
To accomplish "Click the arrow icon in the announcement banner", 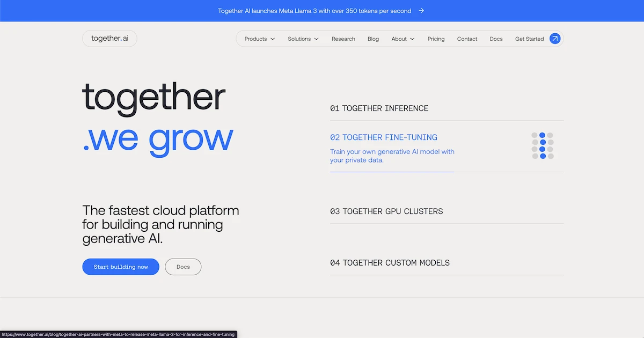I will click(x=421, y=11).
